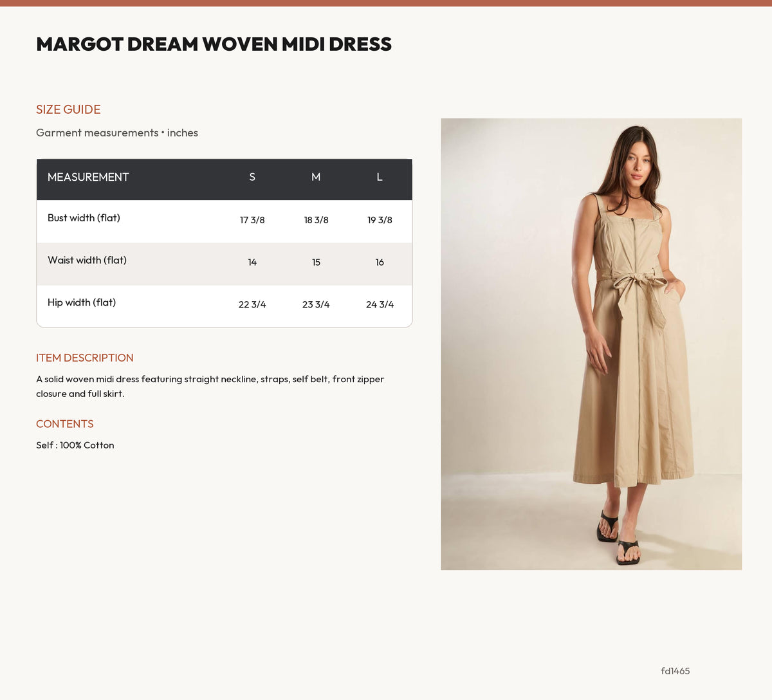Select the S size column header

(252, 177)
